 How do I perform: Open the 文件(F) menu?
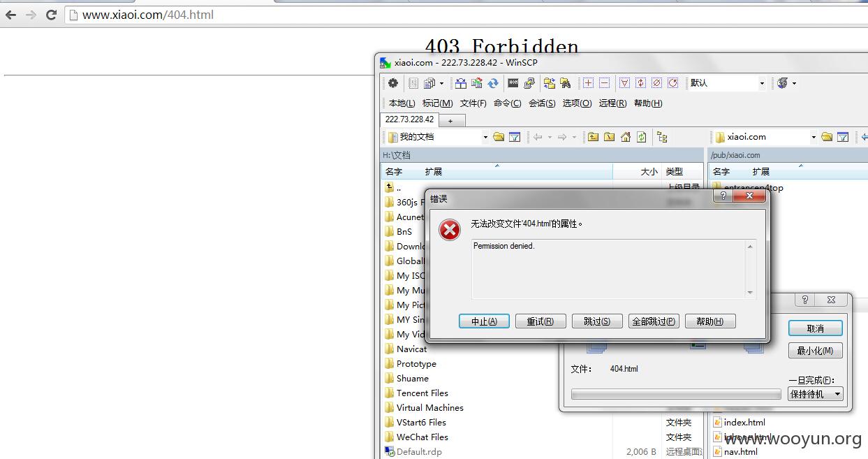[473, 103]
